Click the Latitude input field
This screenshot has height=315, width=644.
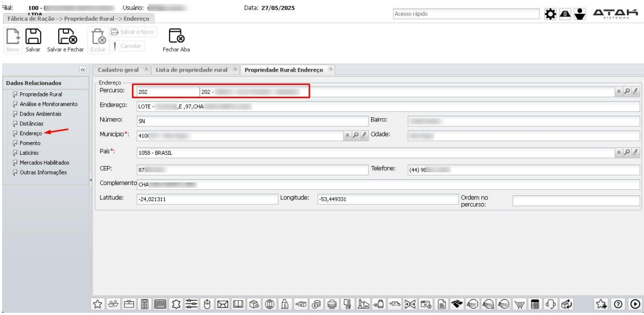207,199
